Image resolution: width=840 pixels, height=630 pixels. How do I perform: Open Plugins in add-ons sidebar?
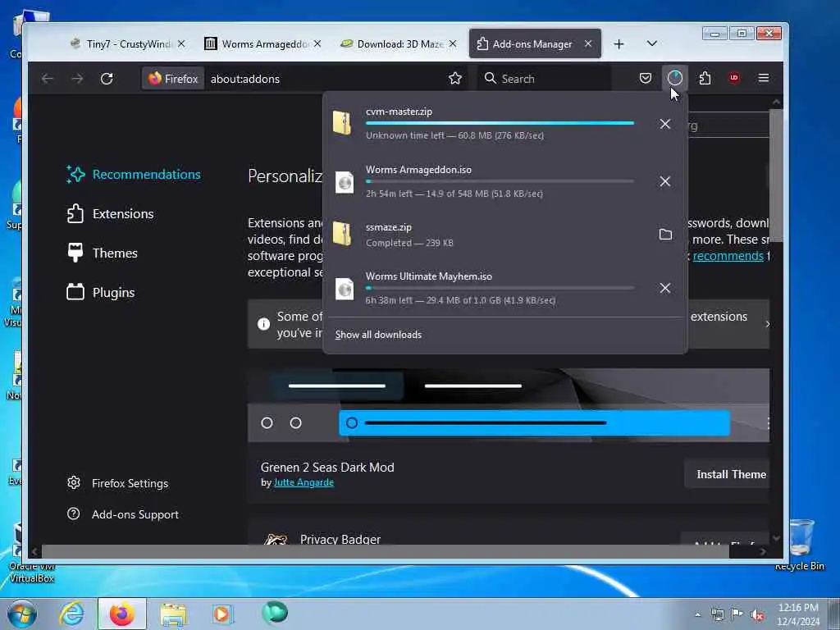pyautogui.click(x=100, y=293)
